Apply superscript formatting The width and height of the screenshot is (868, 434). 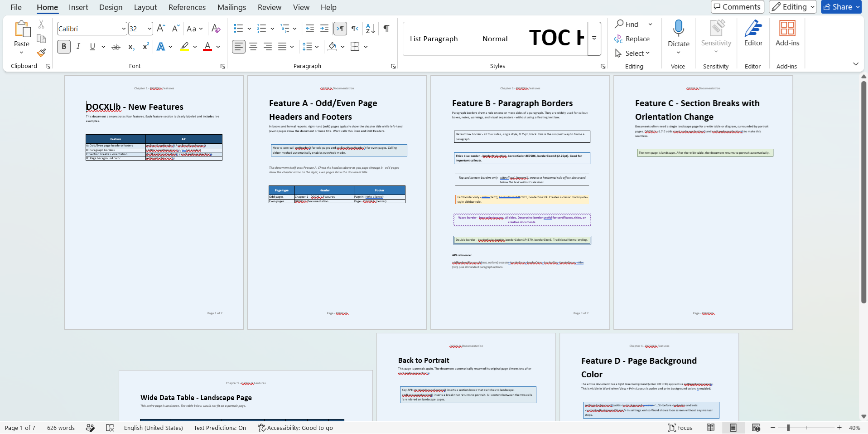146,47
